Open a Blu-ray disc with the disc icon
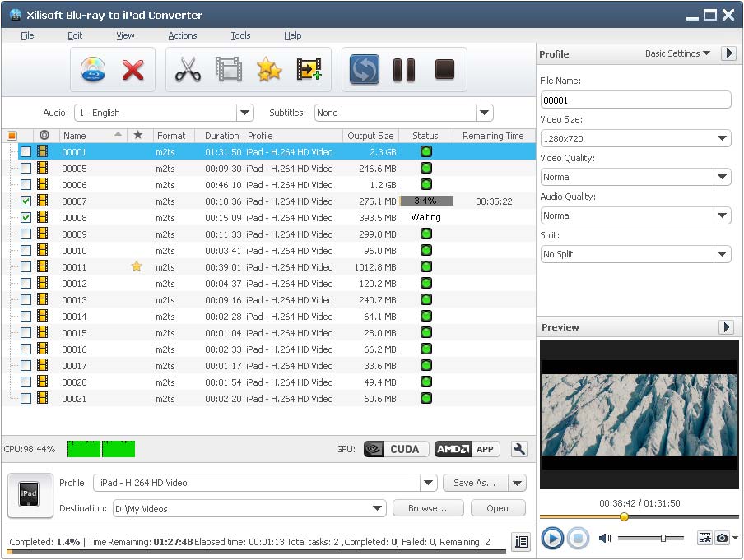The width and height of the screenshot is (744, 560). click(93, 70)
